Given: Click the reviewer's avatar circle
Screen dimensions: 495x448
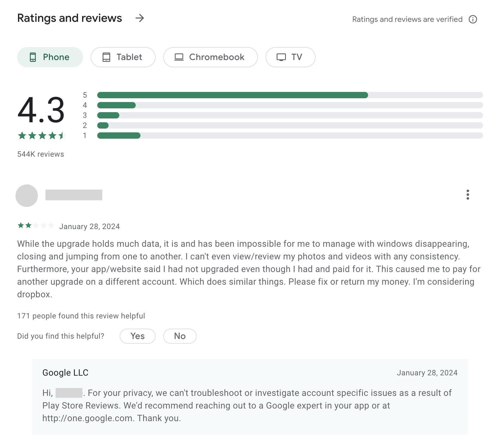Looking at the screenshot, I should 27,195.
